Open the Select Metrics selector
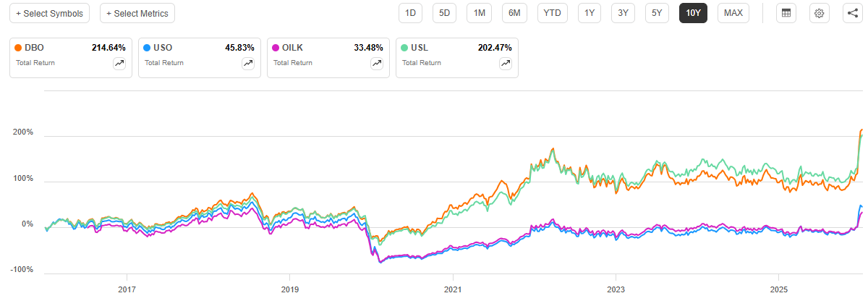Screen dimensions: 868x301 click(x=137, y=13)
